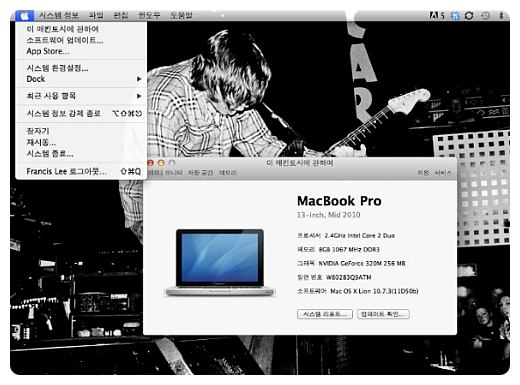The image size is (520, 385).
Task: Expand the Dock submenu arrow
Action: click(139, 79)
